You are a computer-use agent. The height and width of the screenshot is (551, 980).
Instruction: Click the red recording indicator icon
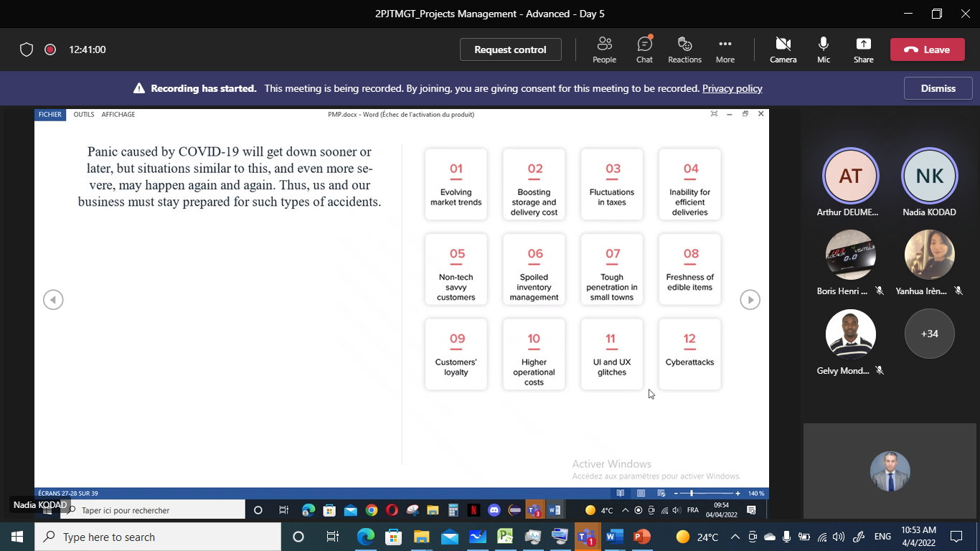pos(50,50)
